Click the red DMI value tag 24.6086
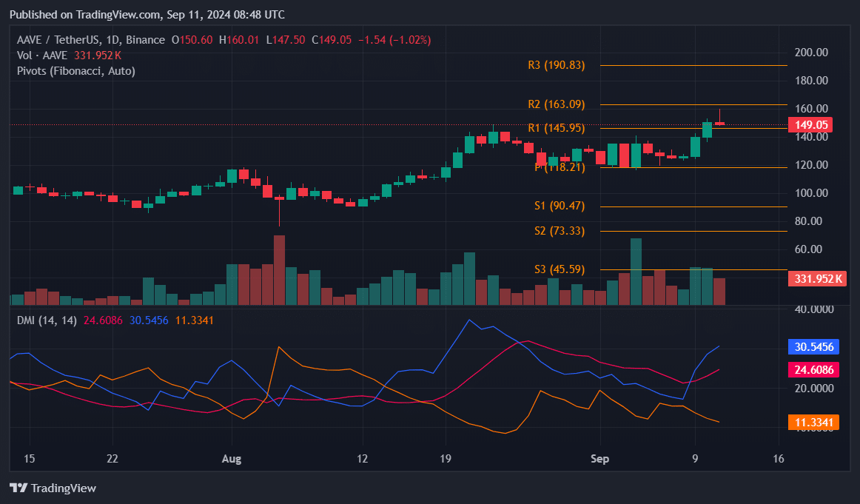 click(813, 369)
